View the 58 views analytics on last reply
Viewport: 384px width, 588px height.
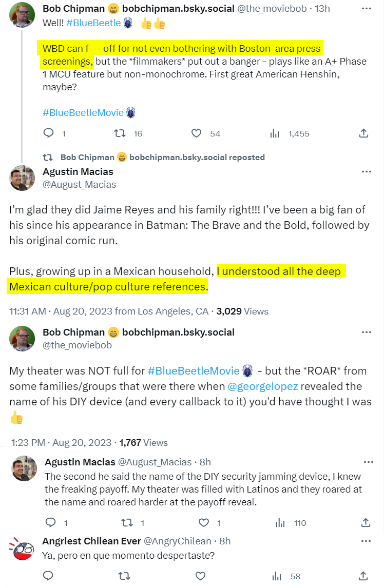[277, 576]
